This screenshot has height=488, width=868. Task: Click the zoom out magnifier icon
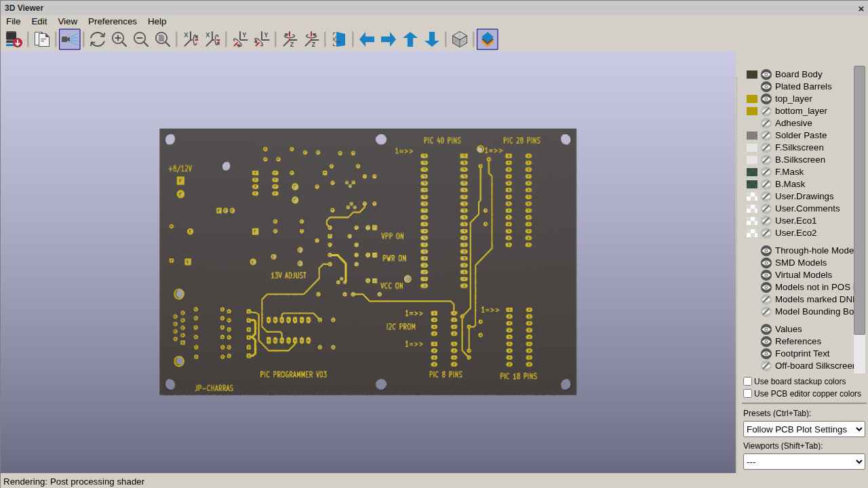coord(141,39)
